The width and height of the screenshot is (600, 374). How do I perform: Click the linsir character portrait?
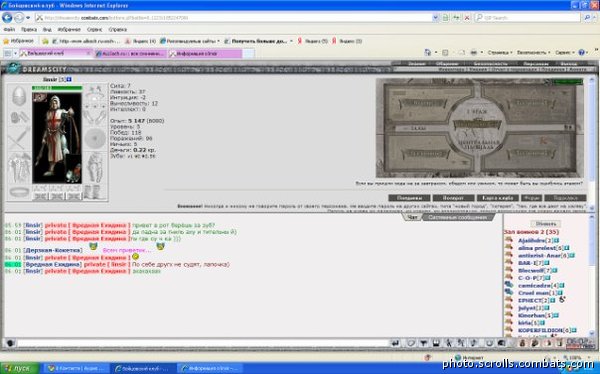pyautogui.click(x=57, y=138)
